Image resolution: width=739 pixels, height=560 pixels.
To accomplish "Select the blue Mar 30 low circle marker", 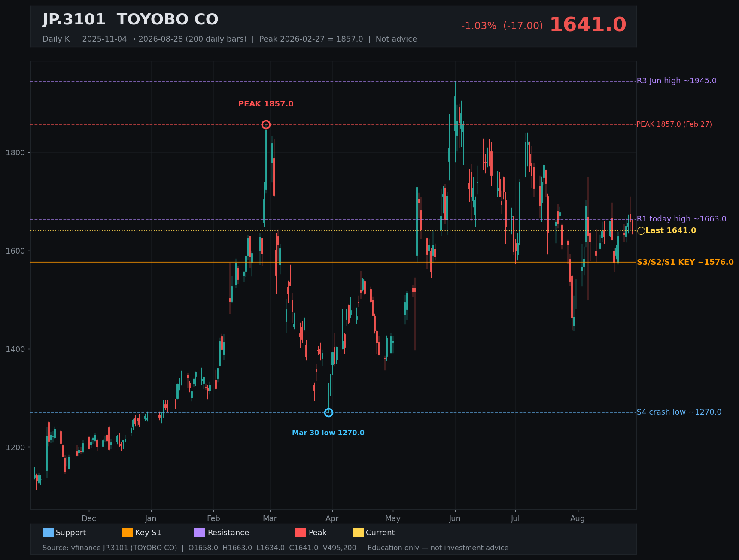I will (328, 412).
